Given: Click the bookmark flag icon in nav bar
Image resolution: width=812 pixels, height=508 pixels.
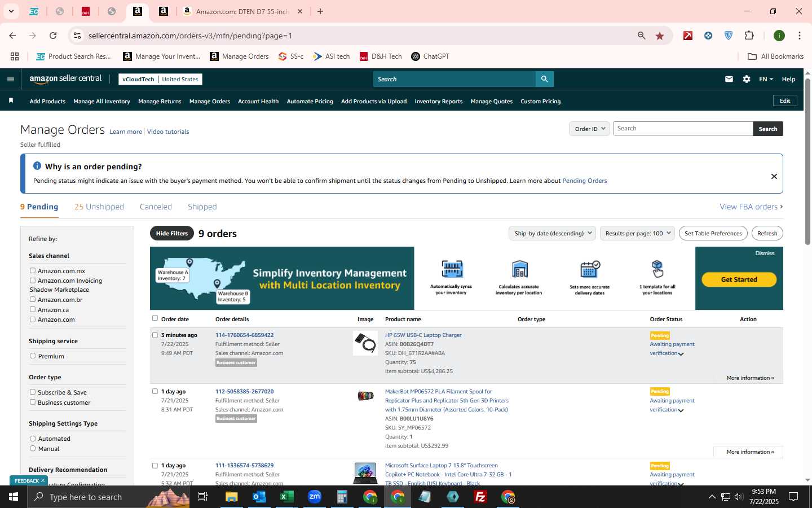Looking at the screenshot, I should point(11,101).
